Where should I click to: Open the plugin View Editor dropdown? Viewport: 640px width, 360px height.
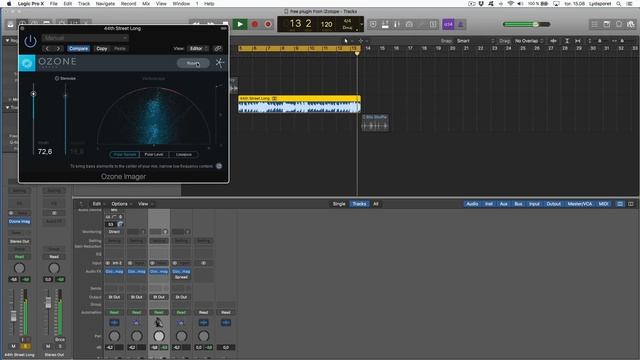pyautogui.click(x=198, y=49)
